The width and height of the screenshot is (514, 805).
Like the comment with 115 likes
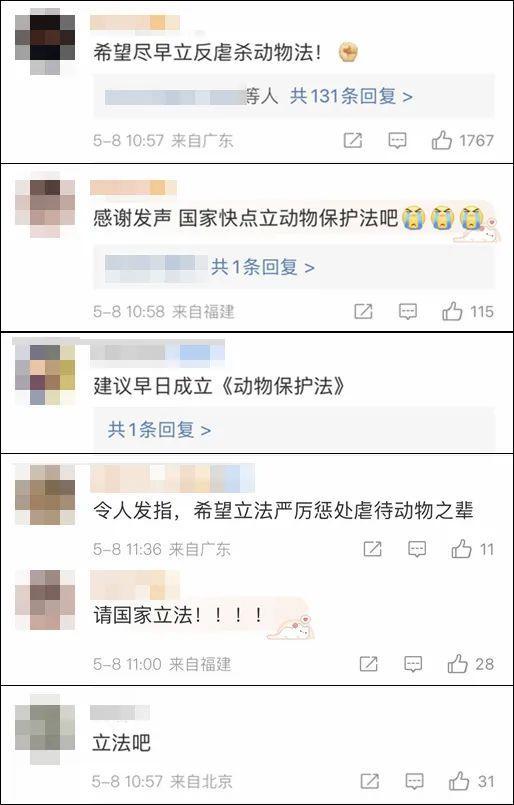tap(452, 311)
